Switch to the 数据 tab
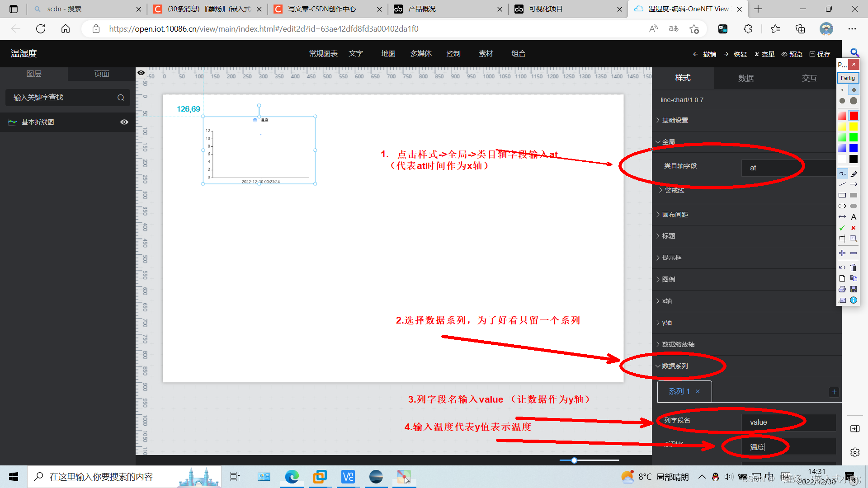This screenshot has width=868, height=488. 746,78
